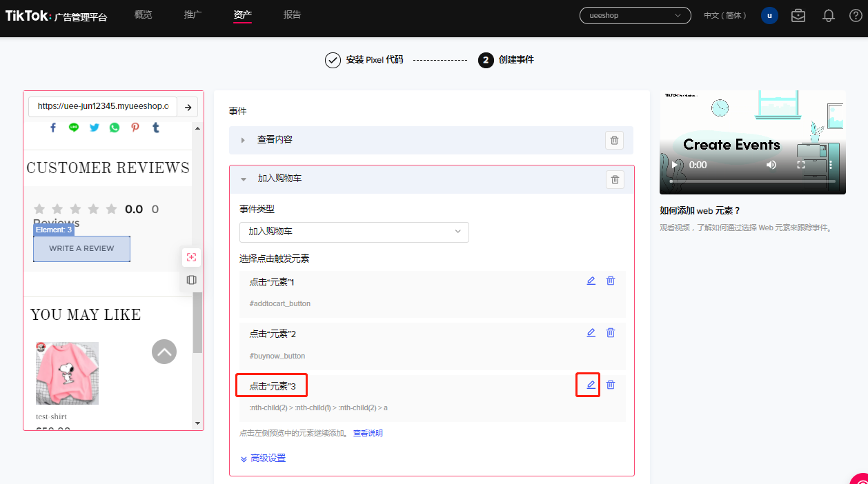Viewport: 868px width, 484px height.
Task: Open the ueeshop account dropdown
Action: point(635,15)
